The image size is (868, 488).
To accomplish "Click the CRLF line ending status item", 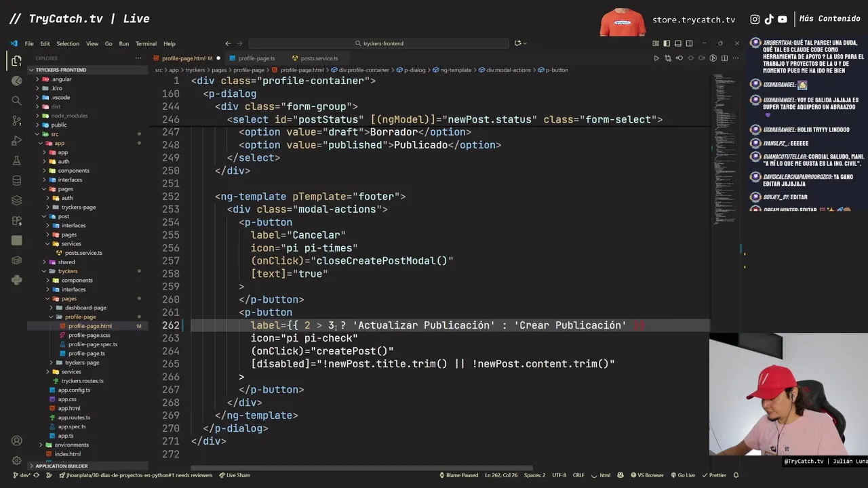I will click(x=578, y=475).
